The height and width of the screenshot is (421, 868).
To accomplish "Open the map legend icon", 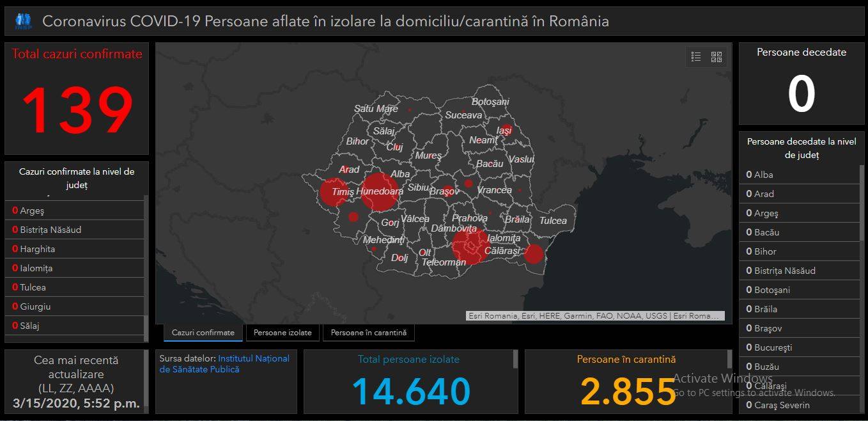I will click(x=696, y=56).
